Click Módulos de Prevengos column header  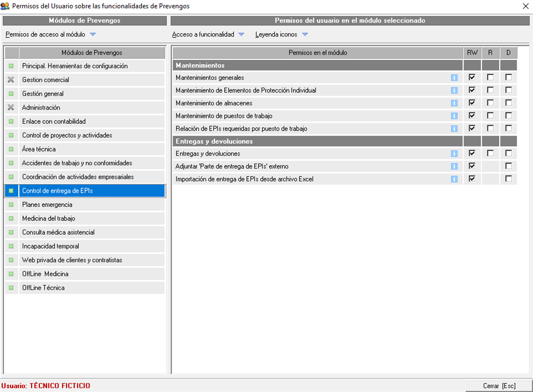tap(92, 53)
